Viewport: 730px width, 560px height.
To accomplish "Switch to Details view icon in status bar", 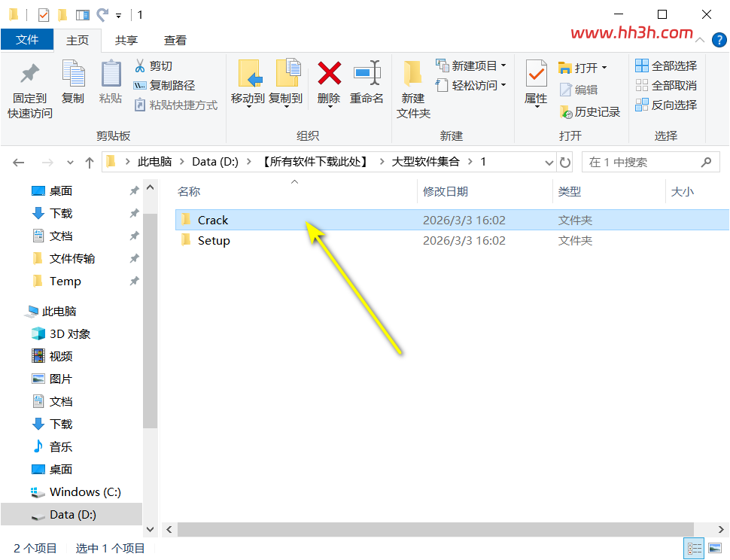I will (694, 549).
